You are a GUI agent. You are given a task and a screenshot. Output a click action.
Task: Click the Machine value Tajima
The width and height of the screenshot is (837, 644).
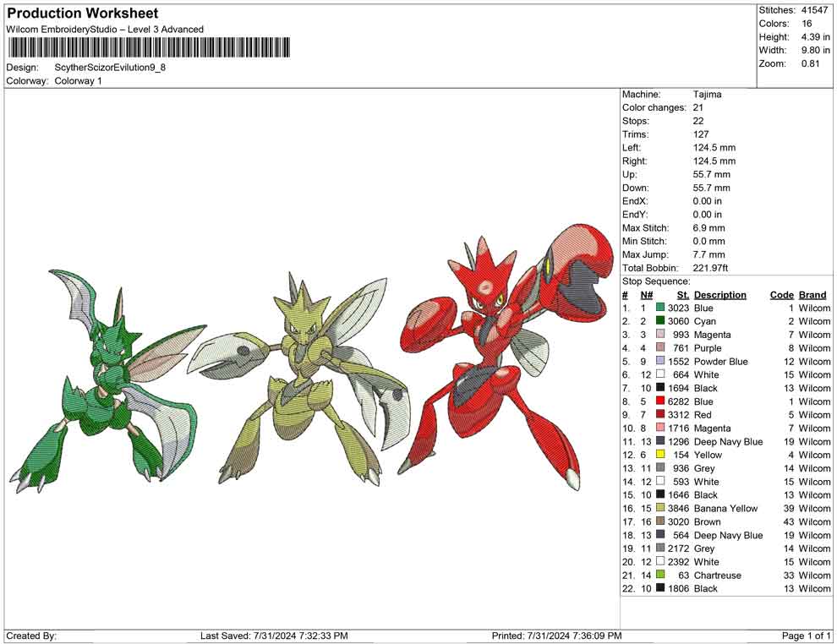click(x=708, y=95)
